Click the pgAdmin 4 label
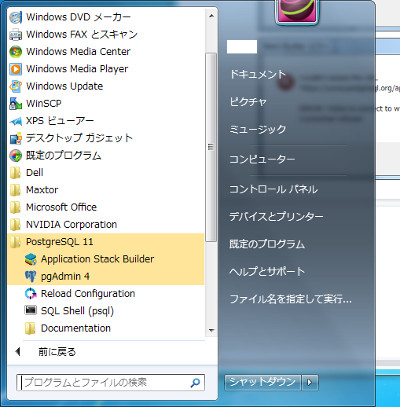This screenshot has width=400, height=407. [x=65, y=277]
